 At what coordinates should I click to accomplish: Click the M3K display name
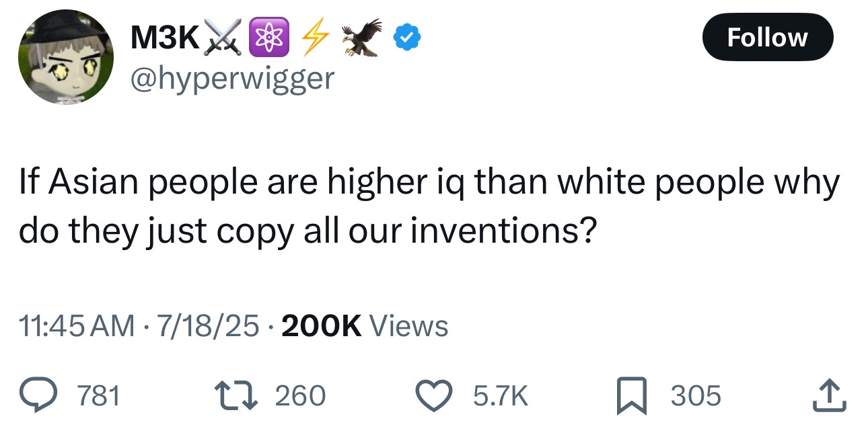coord(165,39)
